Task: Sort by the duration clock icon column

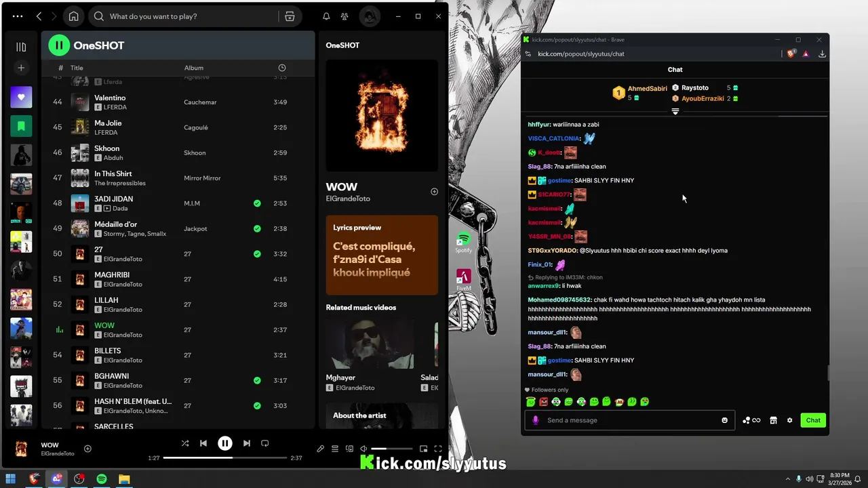Action: pos(282,68)
